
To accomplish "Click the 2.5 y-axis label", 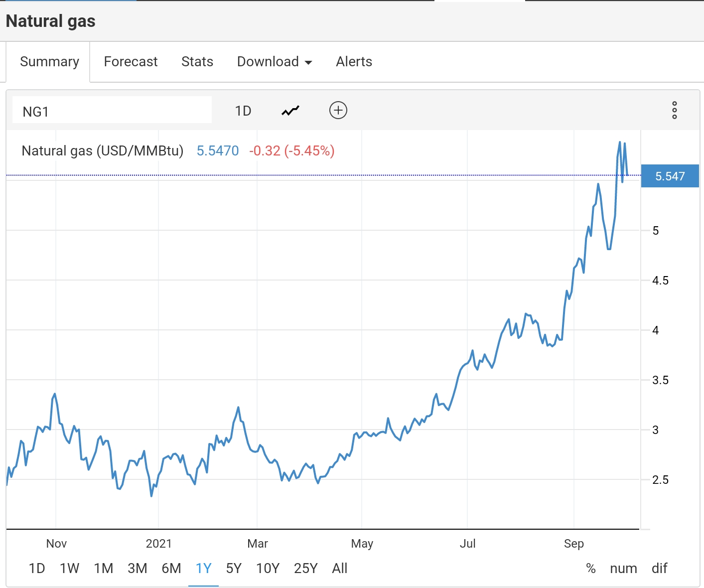I will (x=661, y=480).
